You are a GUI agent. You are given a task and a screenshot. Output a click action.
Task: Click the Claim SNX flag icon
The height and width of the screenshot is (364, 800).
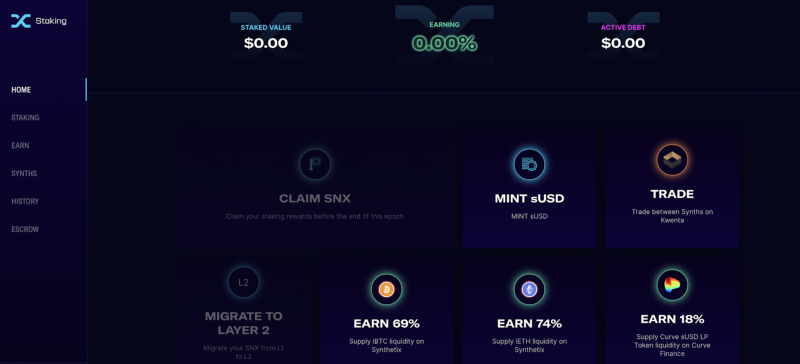[x=315, y=164]
